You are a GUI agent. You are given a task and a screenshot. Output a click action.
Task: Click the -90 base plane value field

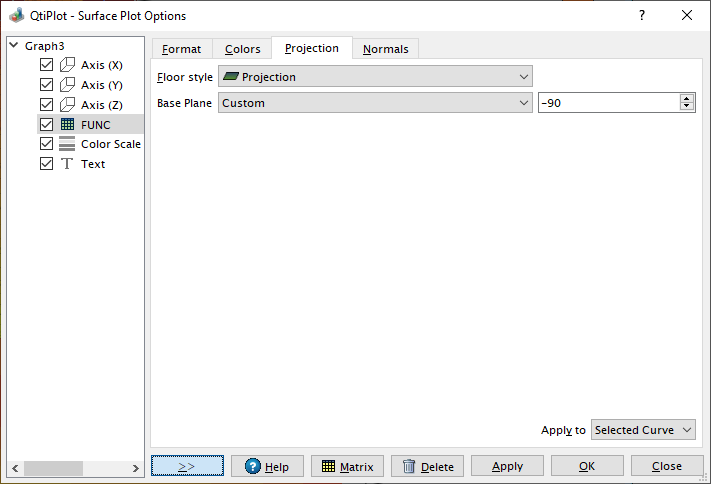coord(607,102)
